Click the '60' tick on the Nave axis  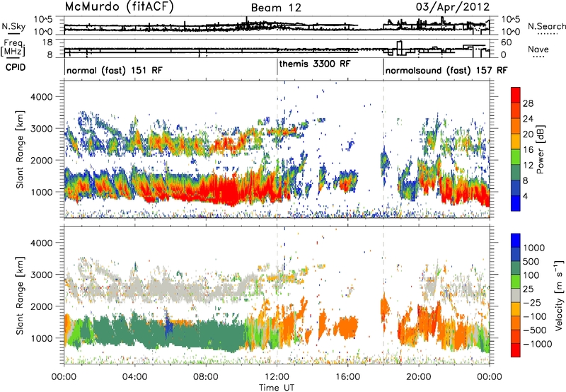coord(507,42)
